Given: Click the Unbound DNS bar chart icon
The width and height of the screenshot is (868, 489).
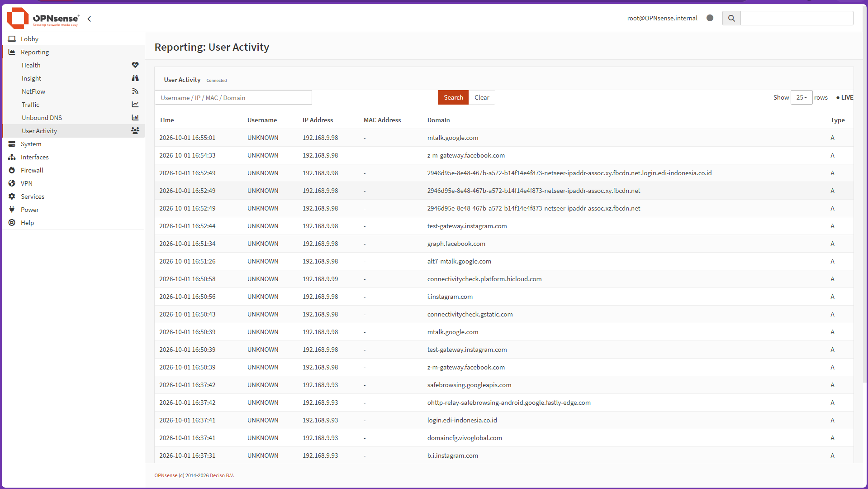Looking at the screenshot, I should 135,118.
